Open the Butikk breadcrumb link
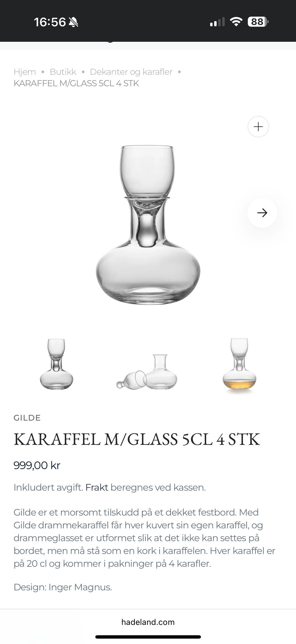 click(63, 72)
